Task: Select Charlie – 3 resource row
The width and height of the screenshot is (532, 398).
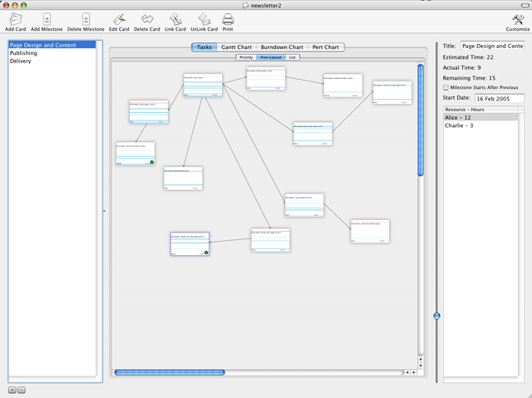Action: 460,125
